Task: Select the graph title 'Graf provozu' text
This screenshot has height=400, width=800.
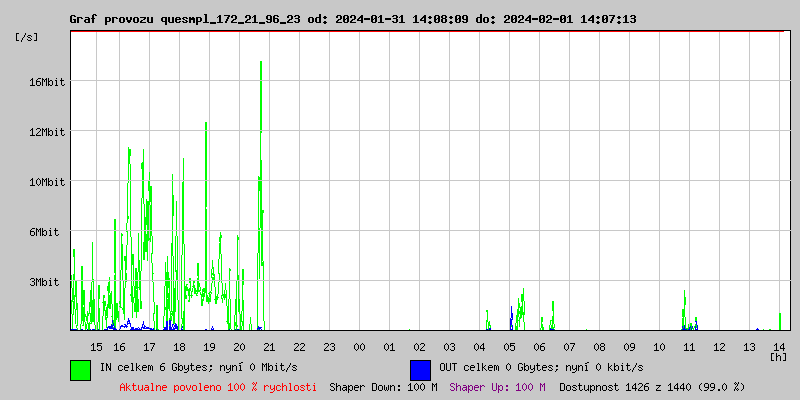Action: [111, 19]
